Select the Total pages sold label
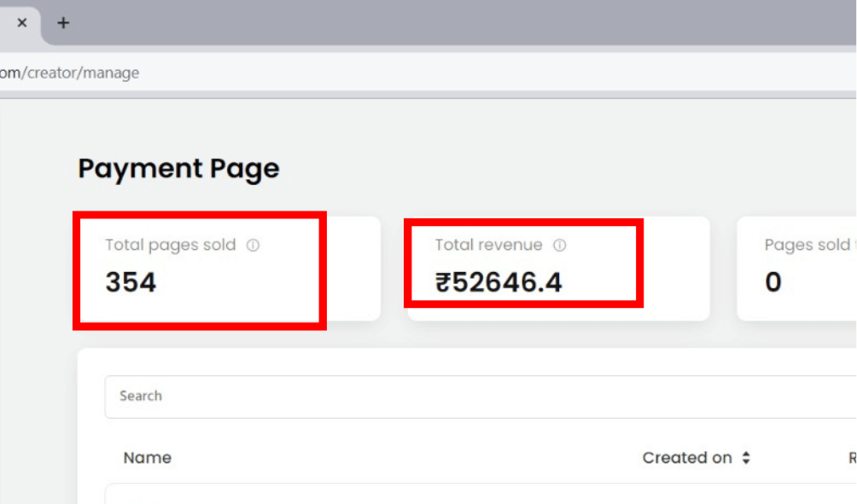 tap(170, 246)
